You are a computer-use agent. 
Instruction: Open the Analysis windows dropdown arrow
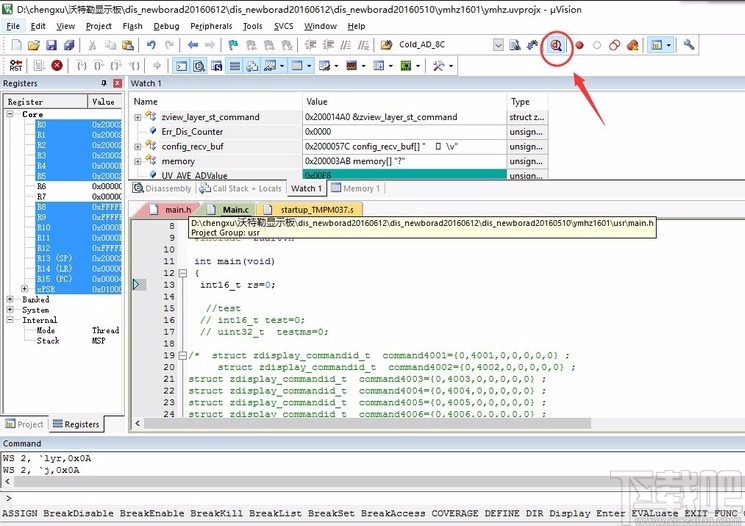(x=363, y=66)
